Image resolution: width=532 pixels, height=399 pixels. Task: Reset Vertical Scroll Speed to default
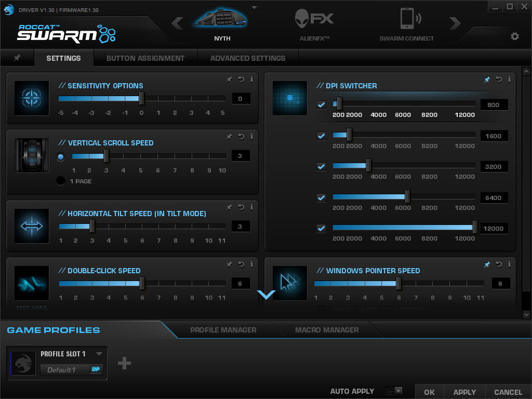[x=241, y=137]
